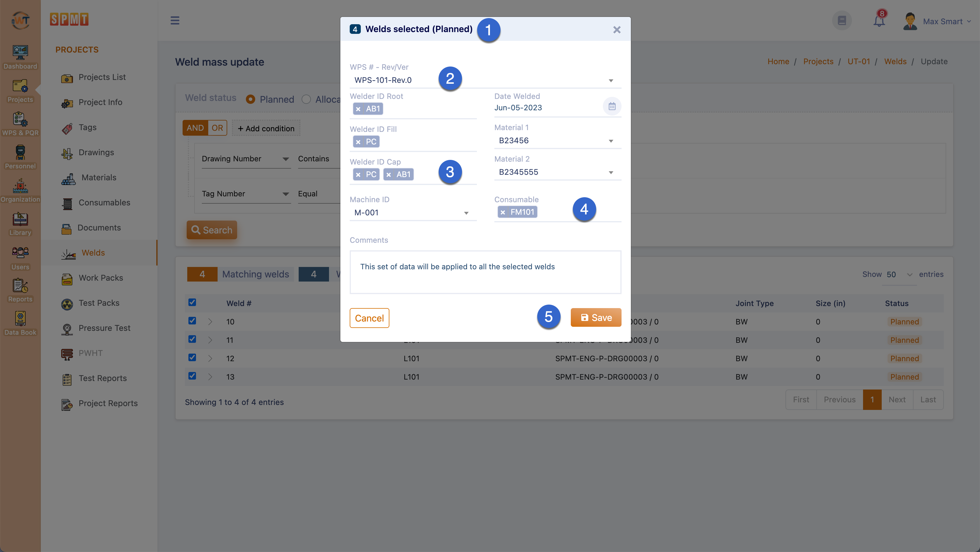Change the Show entries count dropdown
The image size is (980, 552).
(x=899, y=274)
